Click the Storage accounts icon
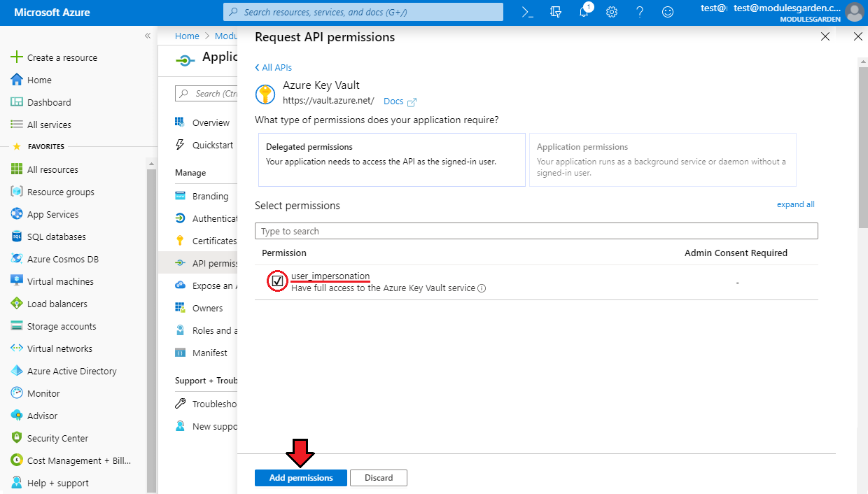 [x=17, y=326]
